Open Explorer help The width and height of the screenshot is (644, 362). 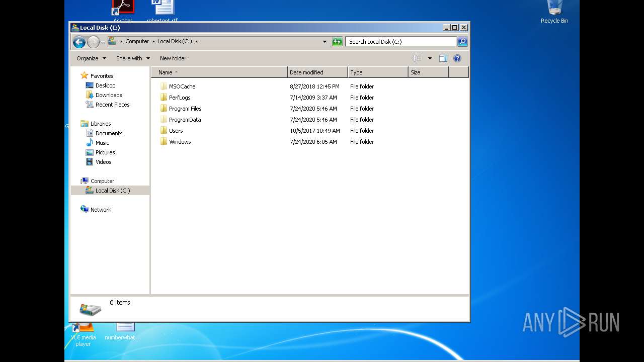pyautogui.click(x=457, y=58)
